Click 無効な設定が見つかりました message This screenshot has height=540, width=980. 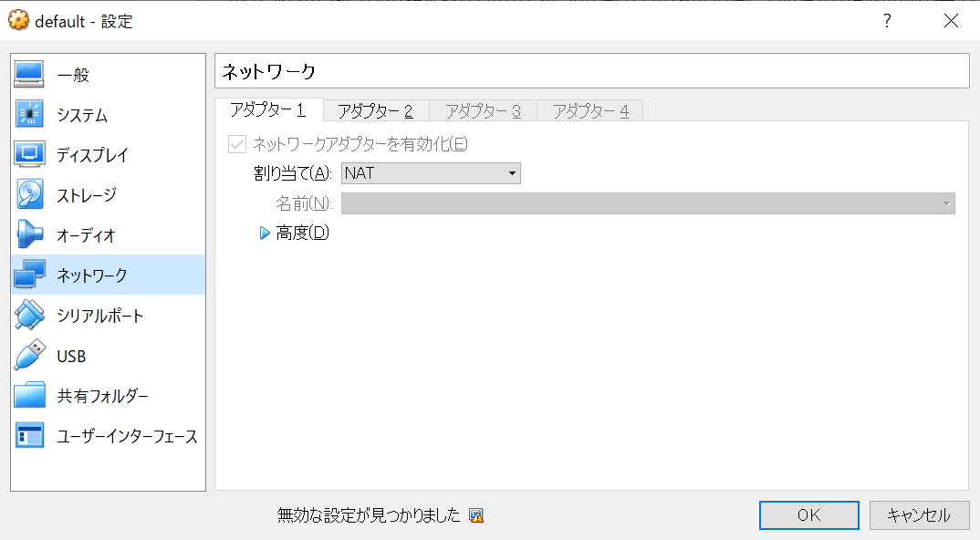click(369, 515)
